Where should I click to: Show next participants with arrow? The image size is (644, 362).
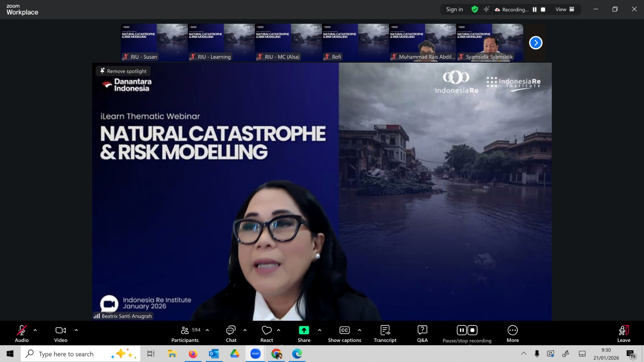535,43
